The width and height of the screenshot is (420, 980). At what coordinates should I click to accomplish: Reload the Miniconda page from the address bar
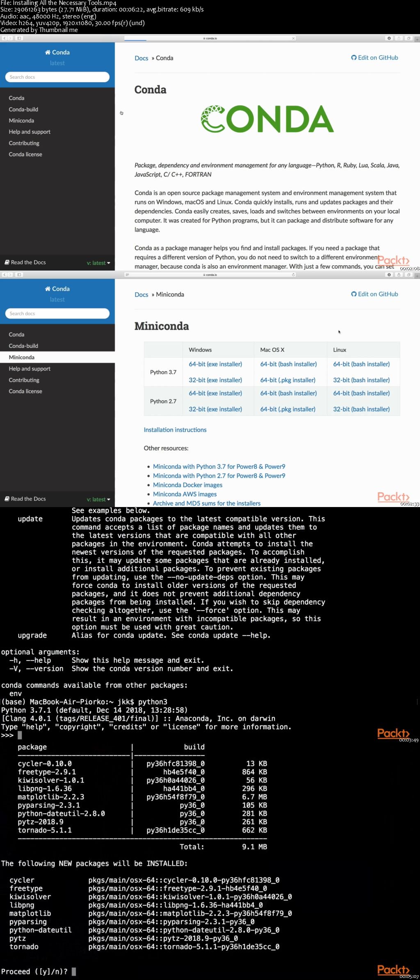tap(293, 275)
